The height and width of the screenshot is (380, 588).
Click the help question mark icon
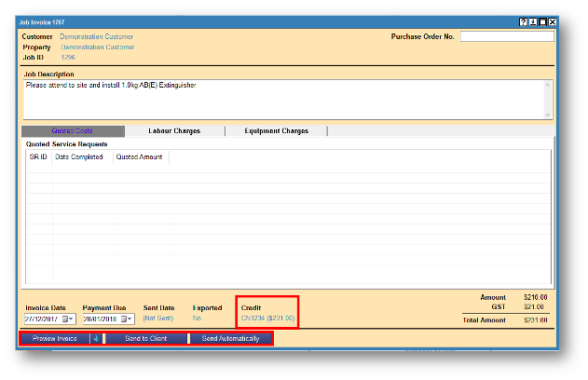(523, 22)
